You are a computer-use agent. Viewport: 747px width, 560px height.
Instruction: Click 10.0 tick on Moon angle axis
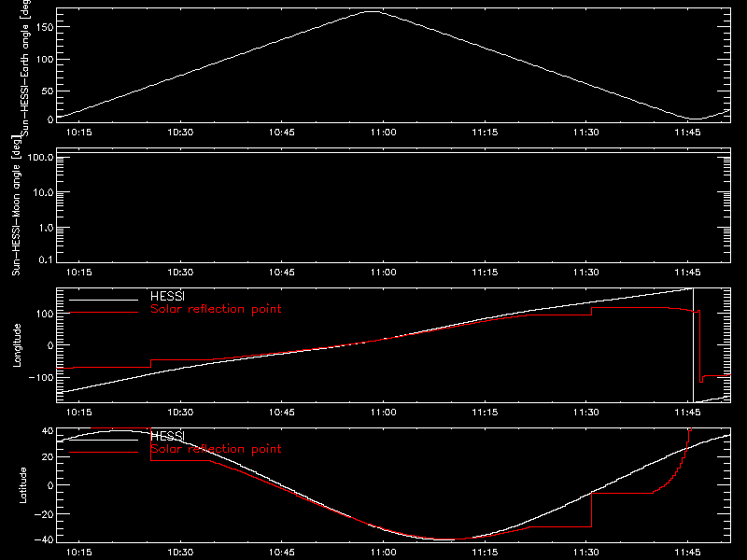(x=43, y=192)
